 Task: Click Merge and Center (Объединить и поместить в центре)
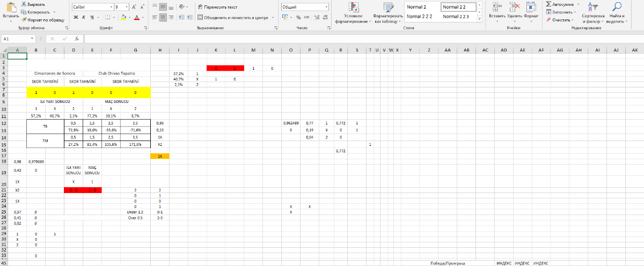(x=233, y=17)
